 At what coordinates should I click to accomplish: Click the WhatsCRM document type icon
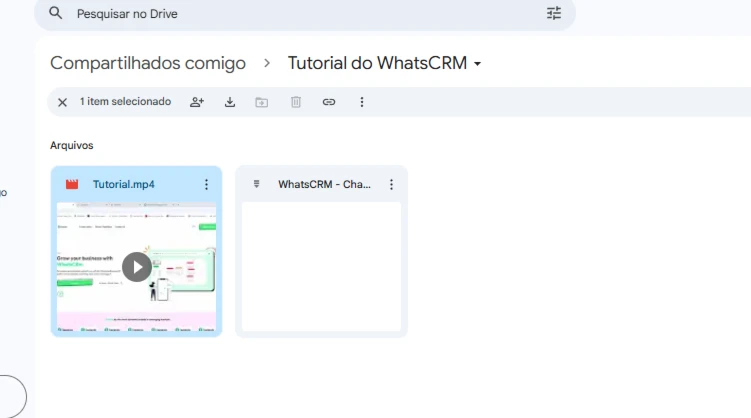coord(257,184)
